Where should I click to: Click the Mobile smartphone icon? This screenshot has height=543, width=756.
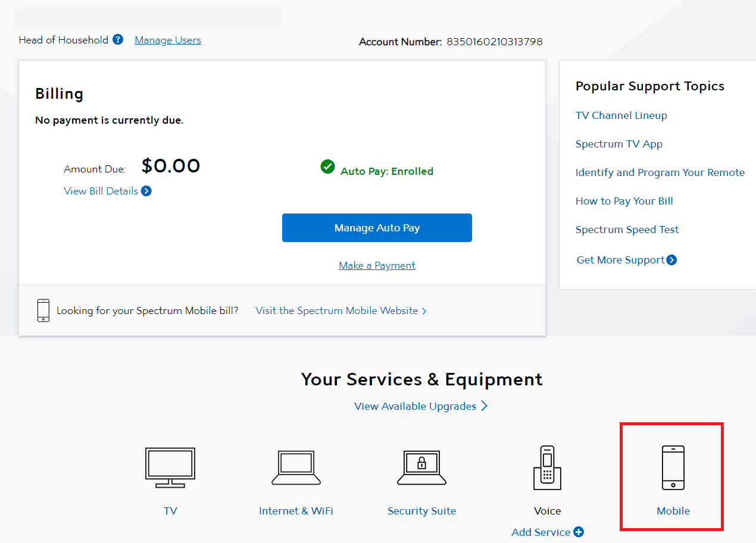[x=673, y=467]
